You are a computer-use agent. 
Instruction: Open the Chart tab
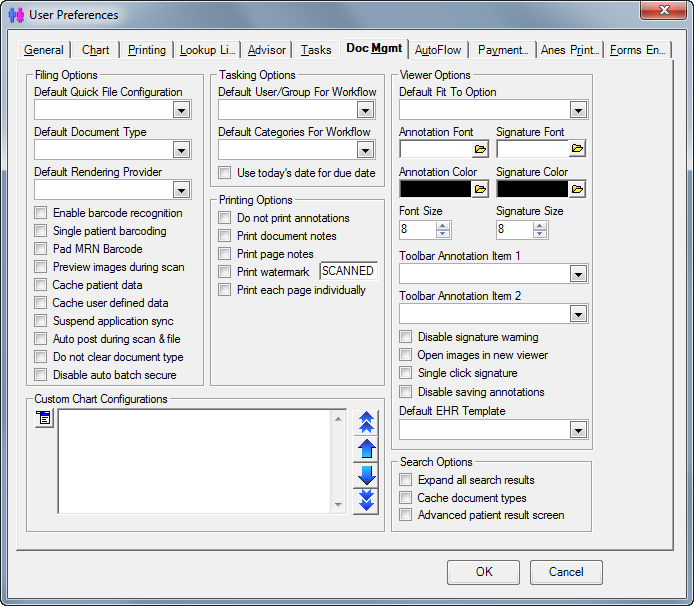pos(95,50)
